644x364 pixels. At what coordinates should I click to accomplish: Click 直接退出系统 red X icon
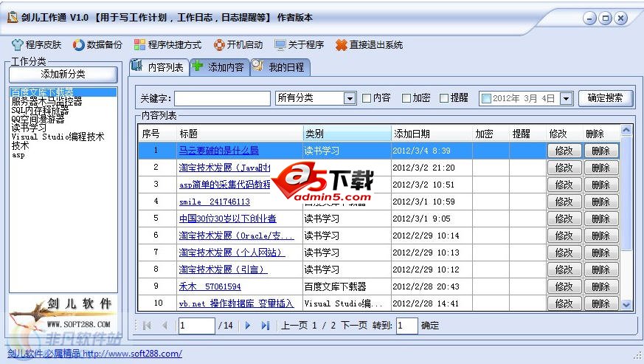tap(341, 45)
